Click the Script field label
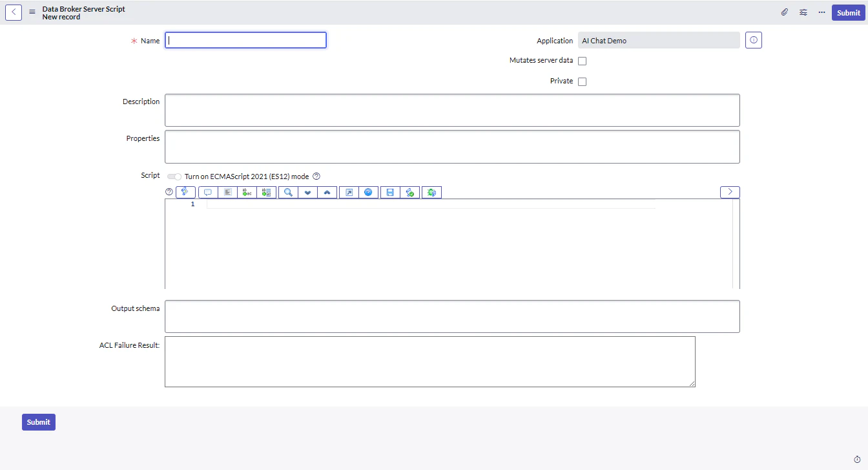Screen dimensions: 868x470 [x=150, y=175]
